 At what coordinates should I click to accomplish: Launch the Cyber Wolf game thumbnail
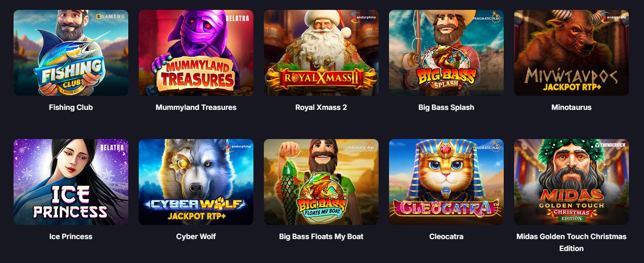point(196,182)
